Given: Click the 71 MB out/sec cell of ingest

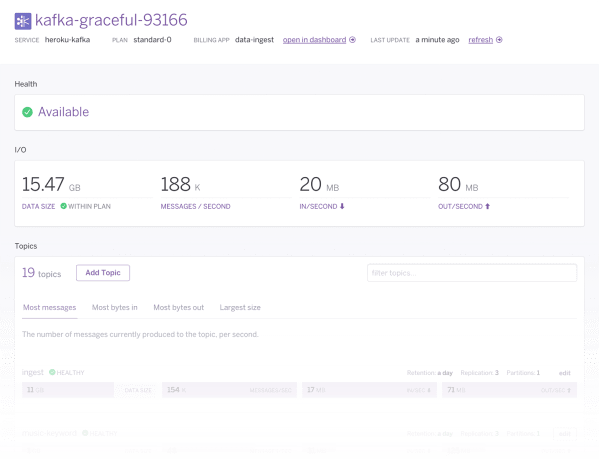Looking at the screenshot, I should coord(509,390).
